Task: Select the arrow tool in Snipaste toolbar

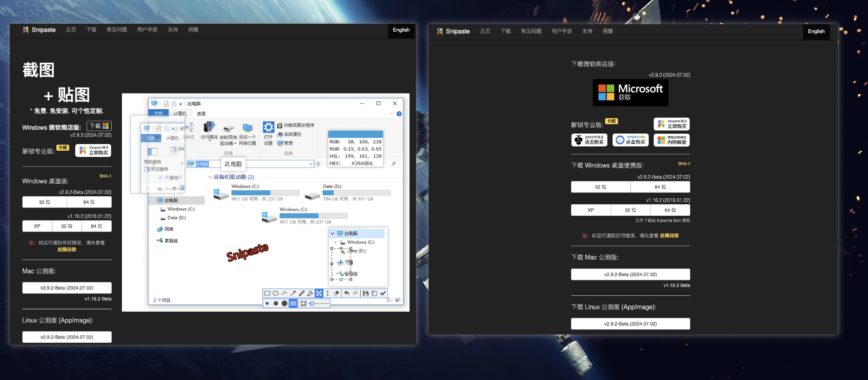Action: tap(293, 293)
